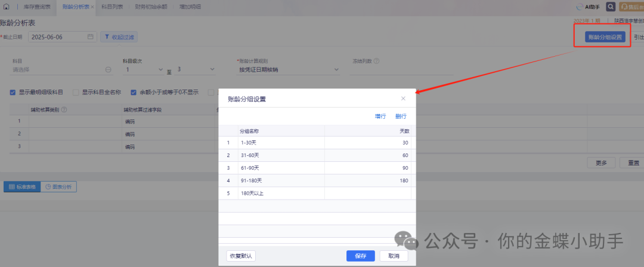The image size is (644, 267).
Task: Open the 账龄计算规则 dropdown
Action: coord(336,70)
